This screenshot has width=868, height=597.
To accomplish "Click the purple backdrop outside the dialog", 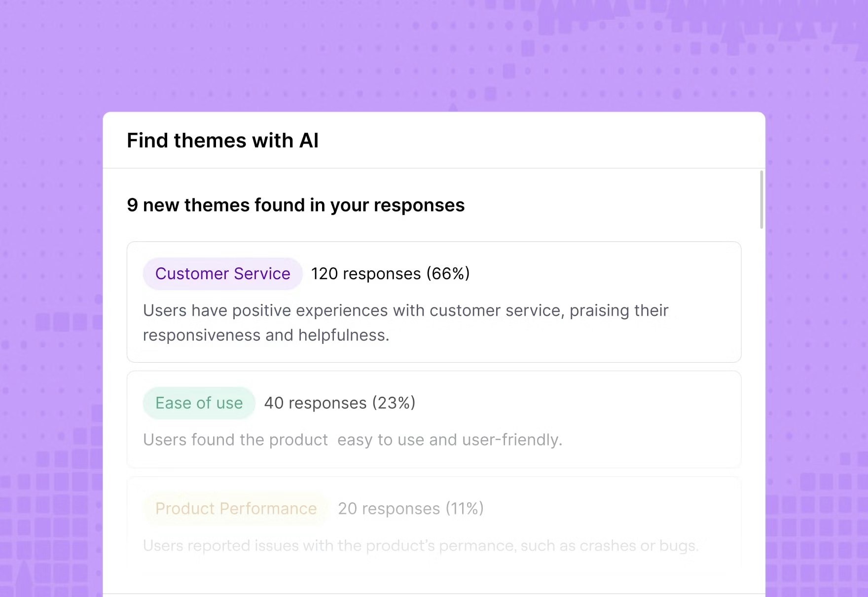I will 49,296.
